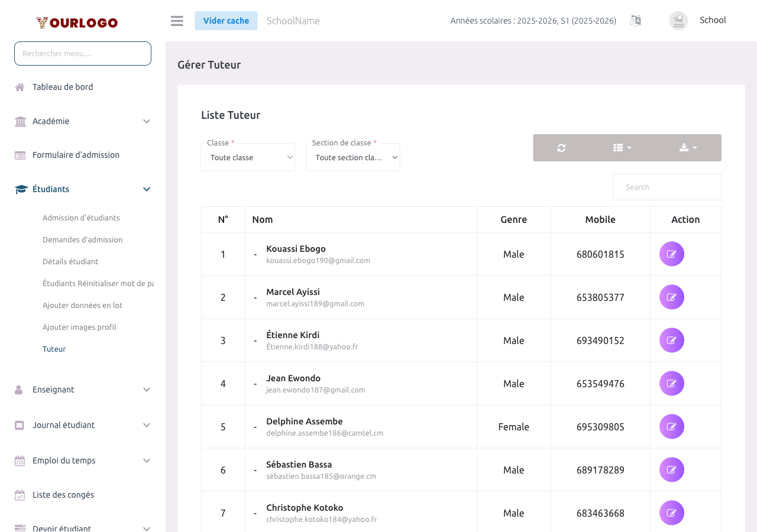This screenshot has height=532, width=757.
Task: Click the Vider cache button
Action: click(x=226, y=21)
